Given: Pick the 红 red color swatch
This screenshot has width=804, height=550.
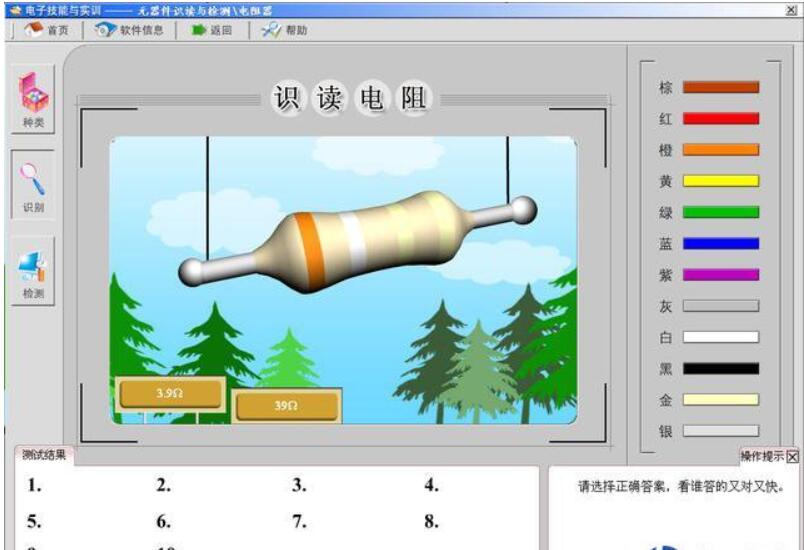Looking at the screenshot, I should (x=720, y=119).
